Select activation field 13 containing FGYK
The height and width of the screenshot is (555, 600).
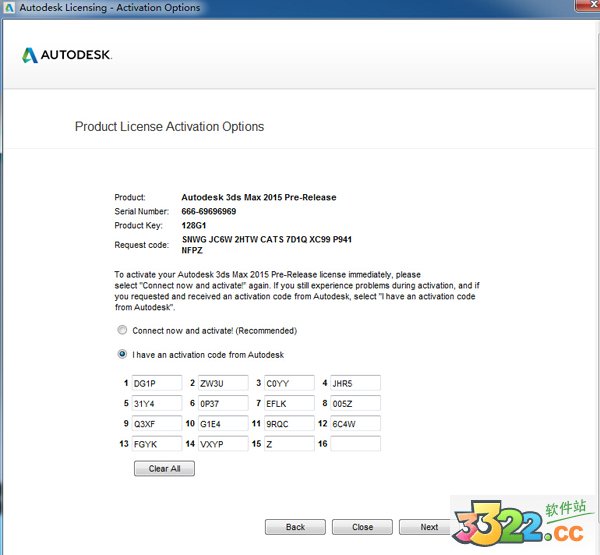click(x=156, y=443)
